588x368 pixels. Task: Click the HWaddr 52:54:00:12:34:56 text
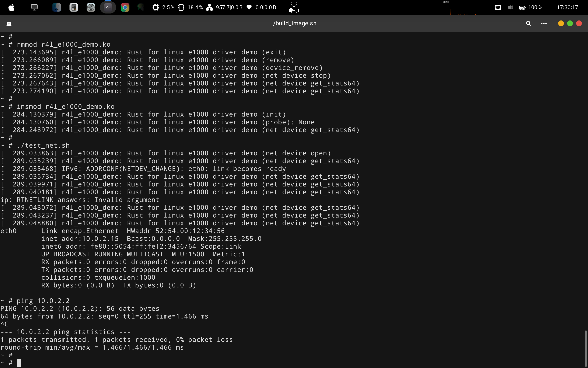pos(176,231)
